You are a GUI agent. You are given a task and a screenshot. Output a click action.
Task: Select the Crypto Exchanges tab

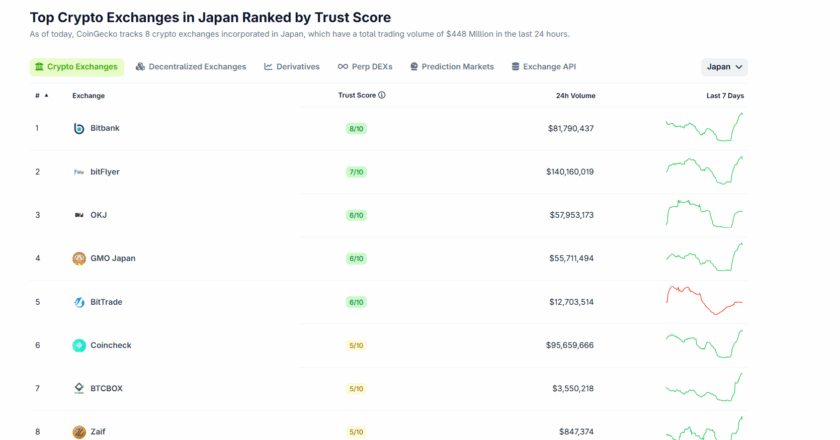point(77,67)
